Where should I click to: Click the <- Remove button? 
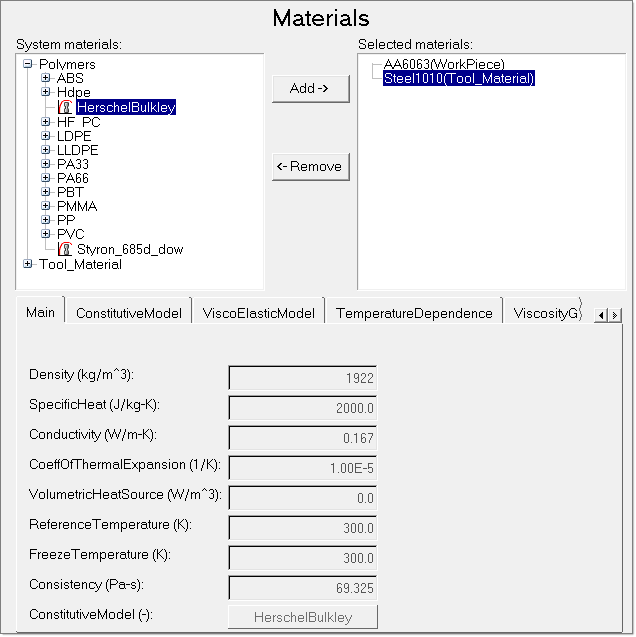pos(311,167)
